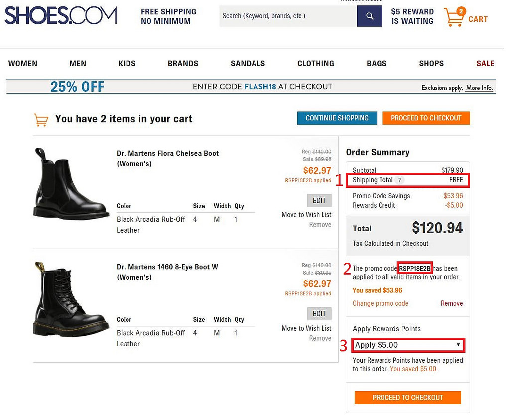Edit the Flora Chelsea Boot item
This screenshot has width=510, height=420.
319,200
